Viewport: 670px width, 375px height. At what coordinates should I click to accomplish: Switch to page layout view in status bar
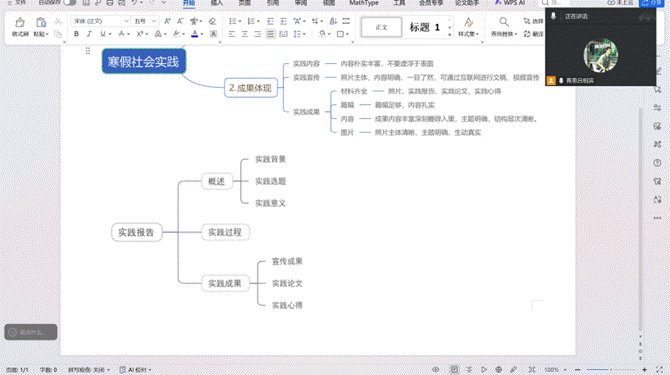coord(454,369)
